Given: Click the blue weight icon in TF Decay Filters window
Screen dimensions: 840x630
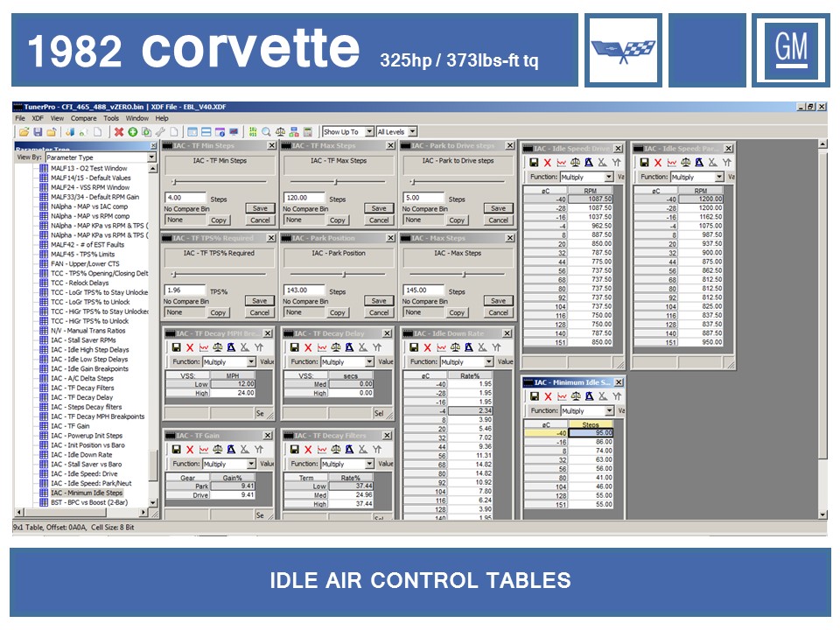Looking at the screenshot, I should pos(349,450).
